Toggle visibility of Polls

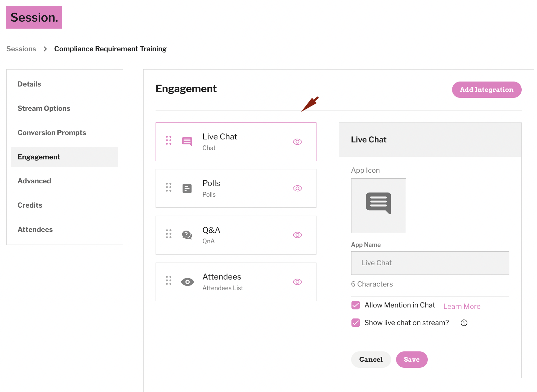(x=297, y=188)
